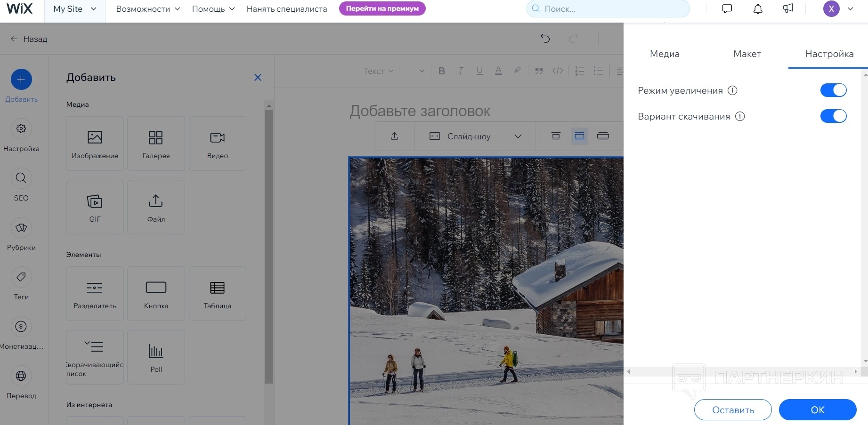Click the undo arrow icon
The image size is (868, 425).
pyautogui.click(x=545, y=39)
